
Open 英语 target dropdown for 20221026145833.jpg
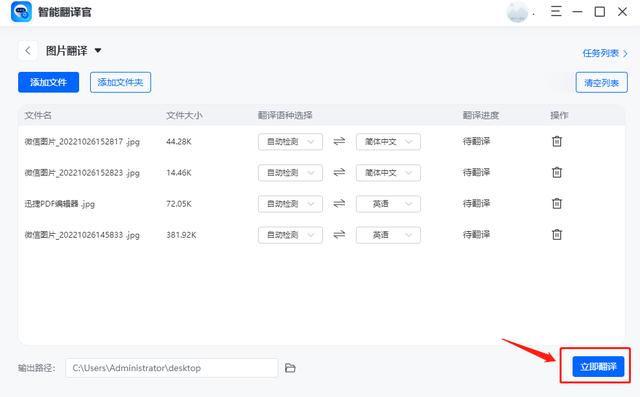[x=388, y=235]
